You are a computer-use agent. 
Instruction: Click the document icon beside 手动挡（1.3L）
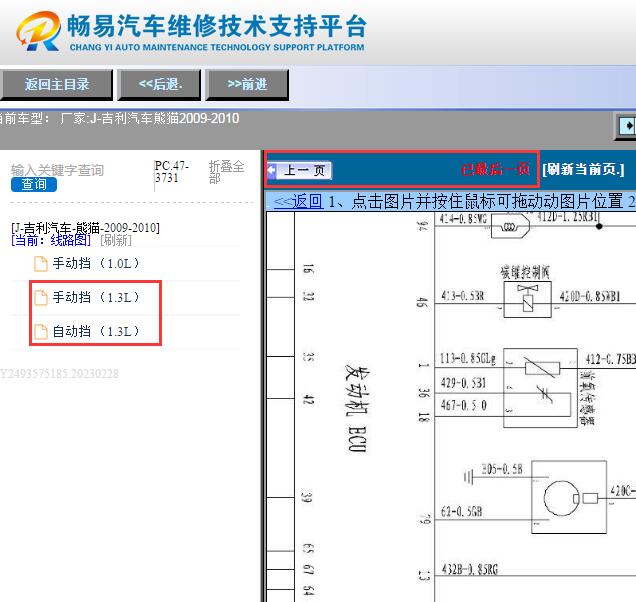point(41,297)
